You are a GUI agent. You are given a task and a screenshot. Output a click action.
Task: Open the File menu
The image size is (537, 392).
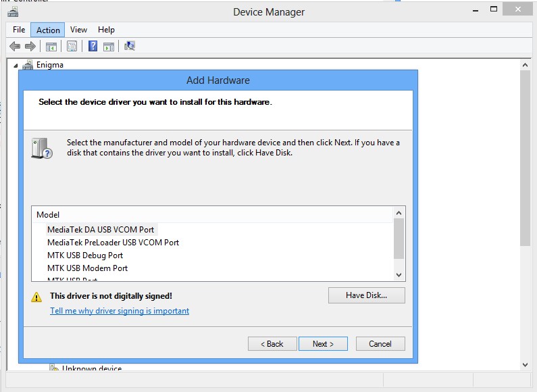click(19, 30)
